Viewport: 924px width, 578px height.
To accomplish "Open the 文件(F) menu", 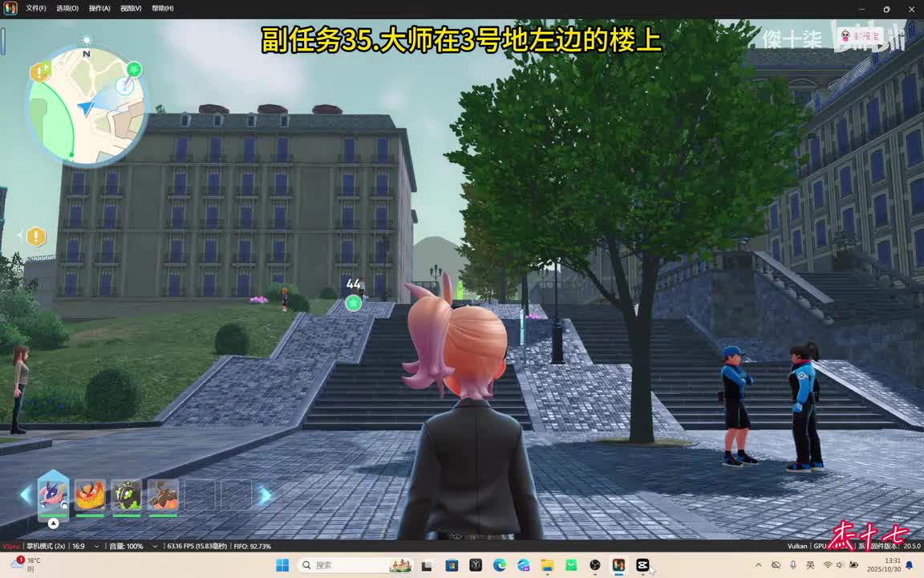I will point(35,8).
